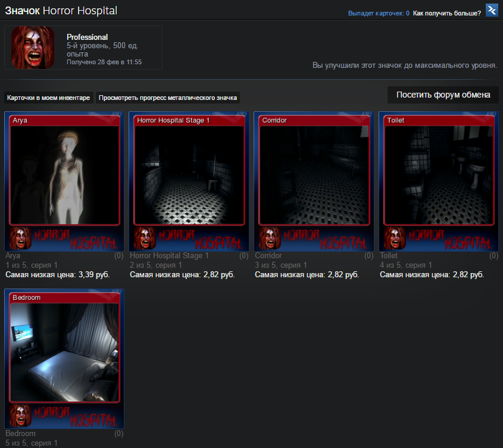Click 'Arya' title bar on first card
The height and width of the screenshot is (448, 503).
pos(64,120)
